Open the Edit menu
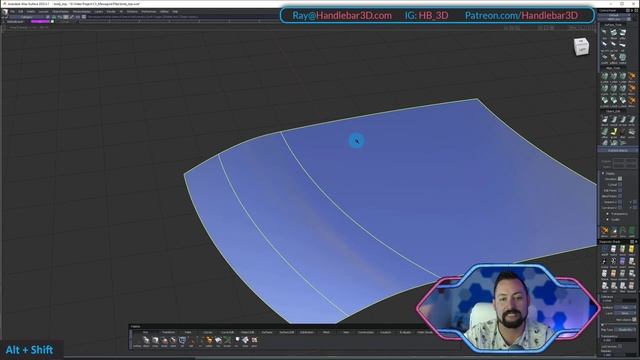The width and height of the screenshot is (640, 360). tap(20, 11)
